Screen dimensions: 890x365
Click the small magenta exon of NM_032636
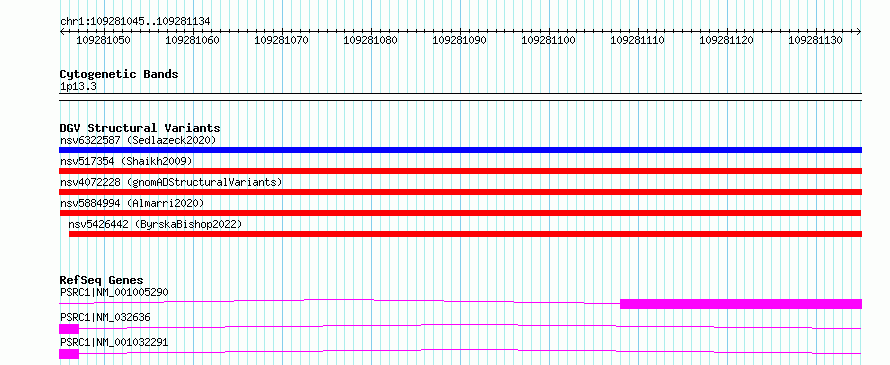69,329
